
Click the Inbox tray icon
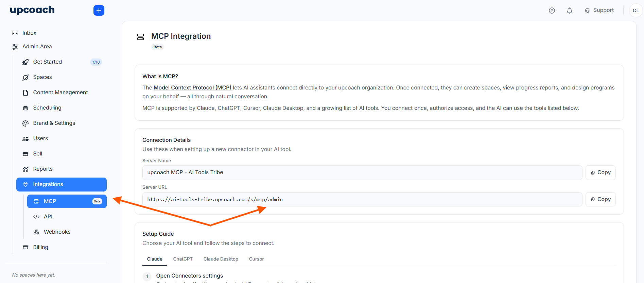pos(15,33)
